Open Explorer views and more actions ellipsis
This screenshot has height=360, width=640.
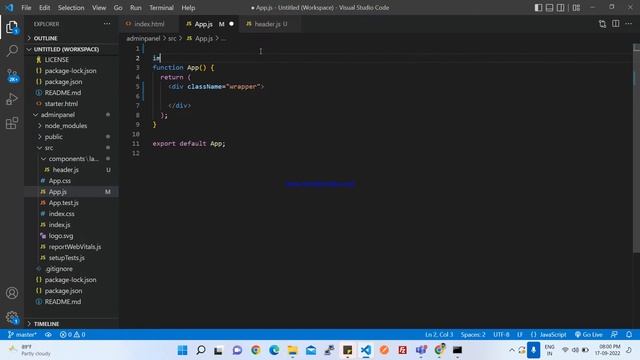point(107,24)
